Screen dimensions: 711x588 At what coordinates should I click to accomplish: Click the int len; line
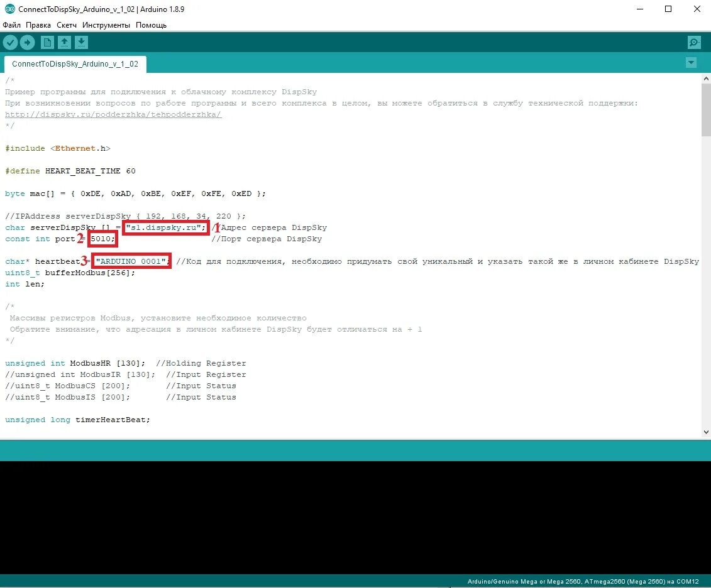[25, 285]
